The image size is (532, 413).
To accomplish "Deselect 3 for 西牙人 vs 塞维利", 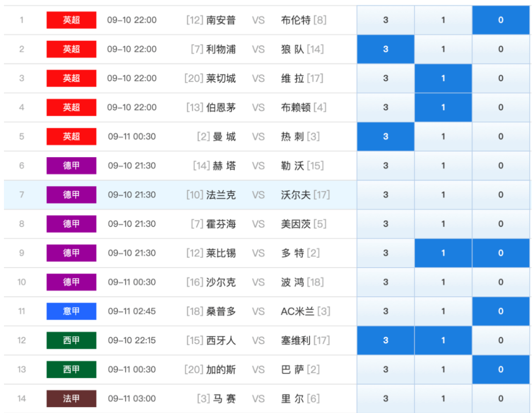I will [386, 341].
